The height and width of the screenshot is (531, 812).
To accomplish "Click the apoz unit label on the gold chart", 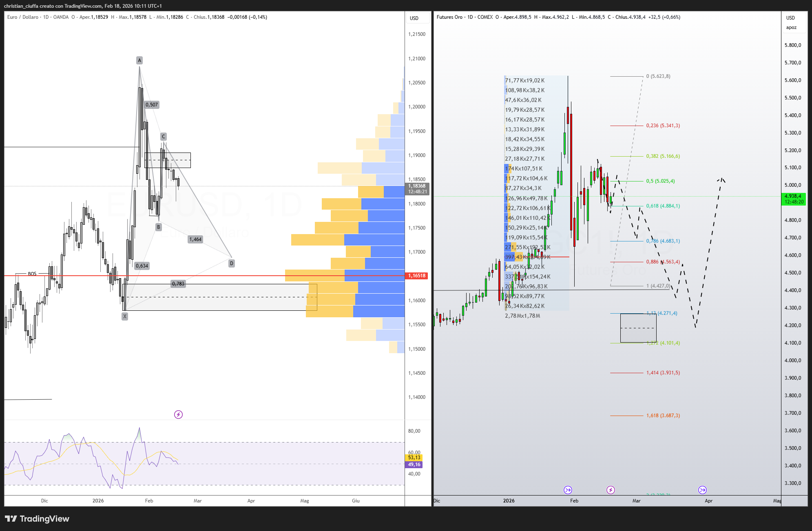I will tap(791, 28).
